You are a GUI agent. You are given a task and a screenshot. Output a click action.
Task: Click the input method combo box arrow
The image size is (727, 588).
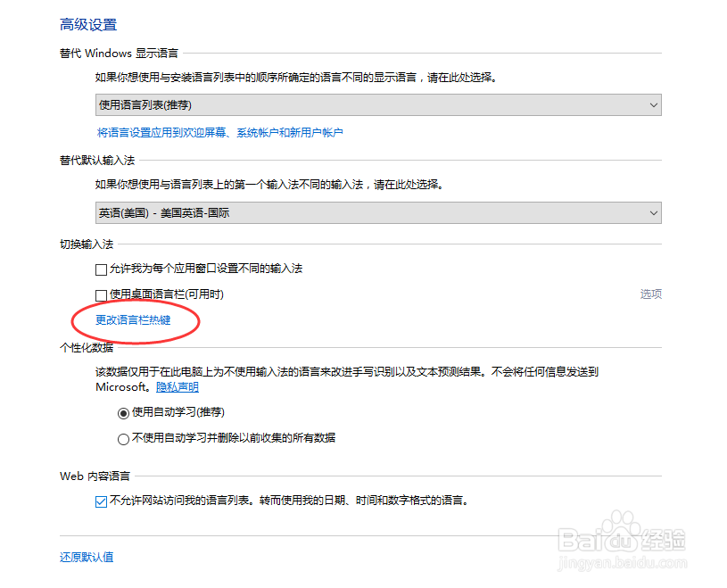click(x=652, y=212)
